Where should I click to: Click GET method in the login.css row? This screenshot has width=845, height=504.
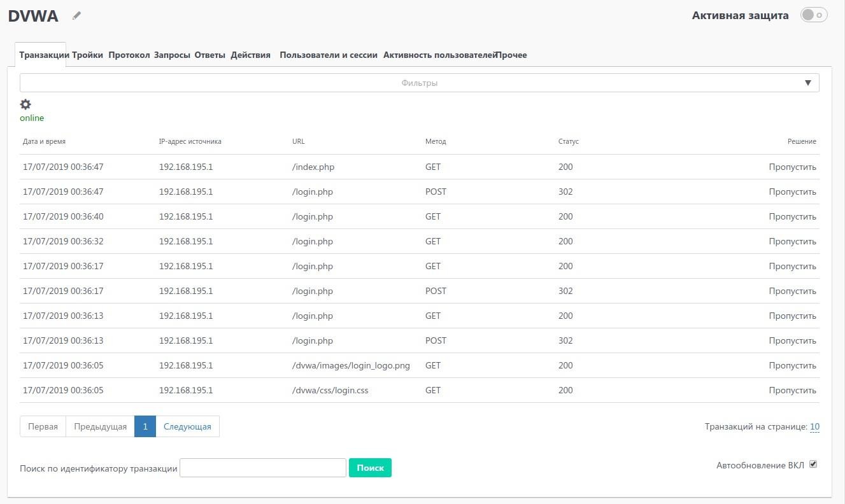(433, 390)
